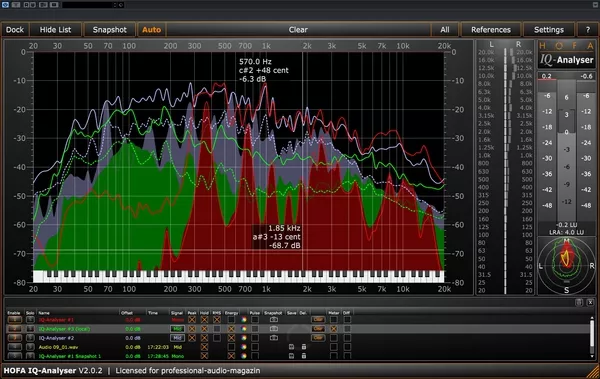Click orange Clear button for IQ-Analyser #2
Viewport: 600px width, 379px height.
tap(318, 338)
